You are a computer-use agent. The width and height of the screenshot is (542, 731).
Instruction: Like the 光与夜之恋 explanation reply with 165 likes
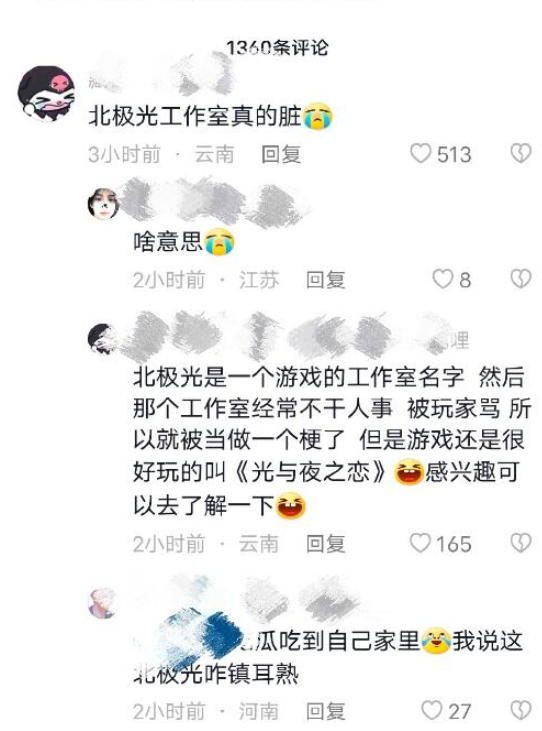[x=420, y=543]
